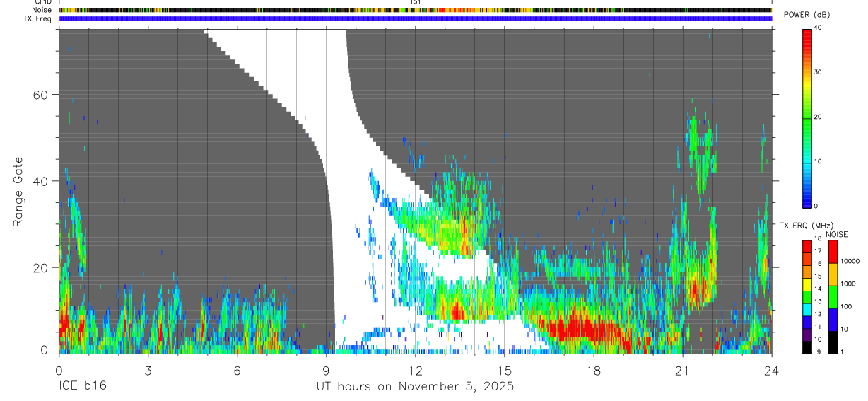Click the '6' hour tick label
The image size is (868, 401).
click(237, 370)
